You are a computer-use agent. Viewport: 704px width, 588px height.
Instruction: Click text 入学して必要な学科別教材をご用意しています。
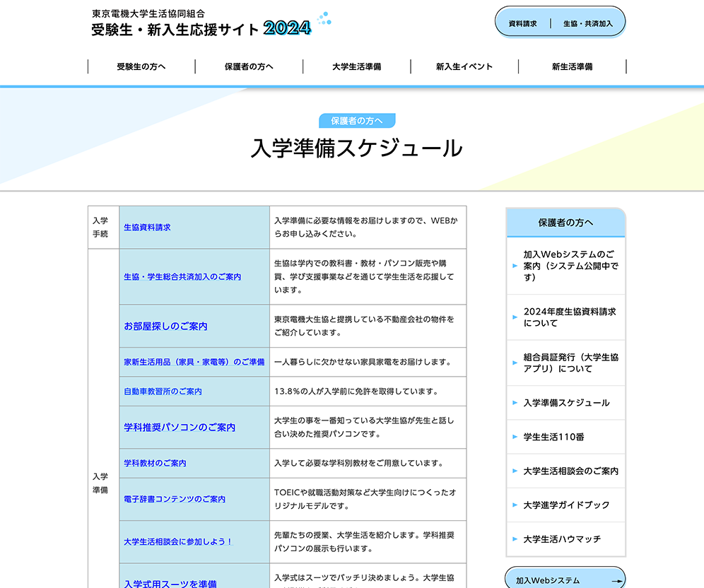tap(359, 463)
